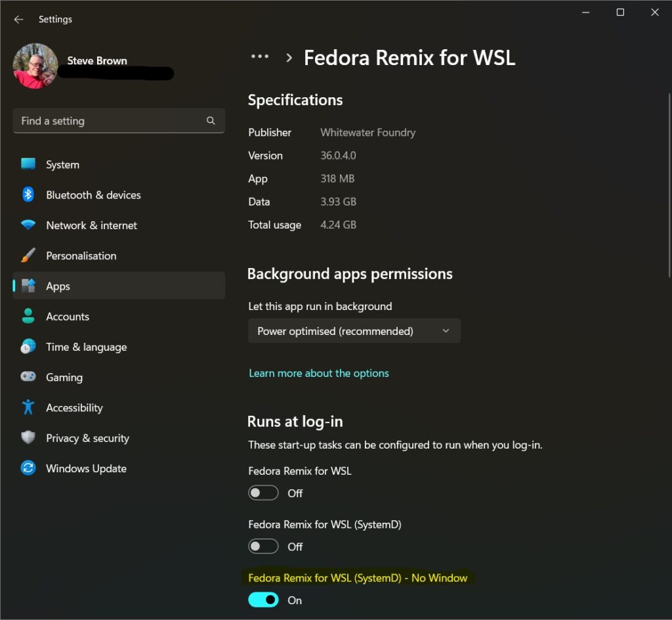The image size is (672, 620).
Task: Open the background permissions dropdown
Action: pos(354,331)
